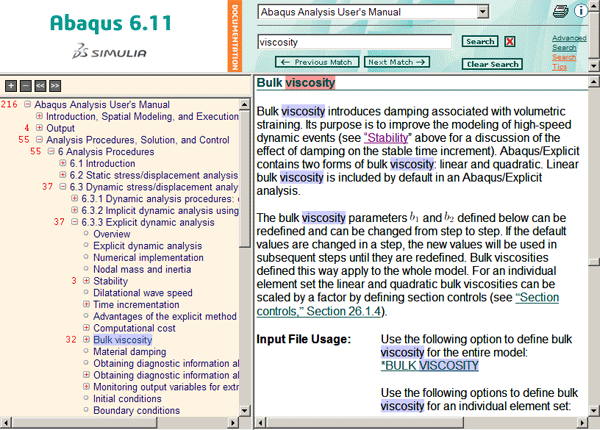This screenshot has height=430, width=600.
Task: Open the info icon at top right
Action: (x=581, y=12)
